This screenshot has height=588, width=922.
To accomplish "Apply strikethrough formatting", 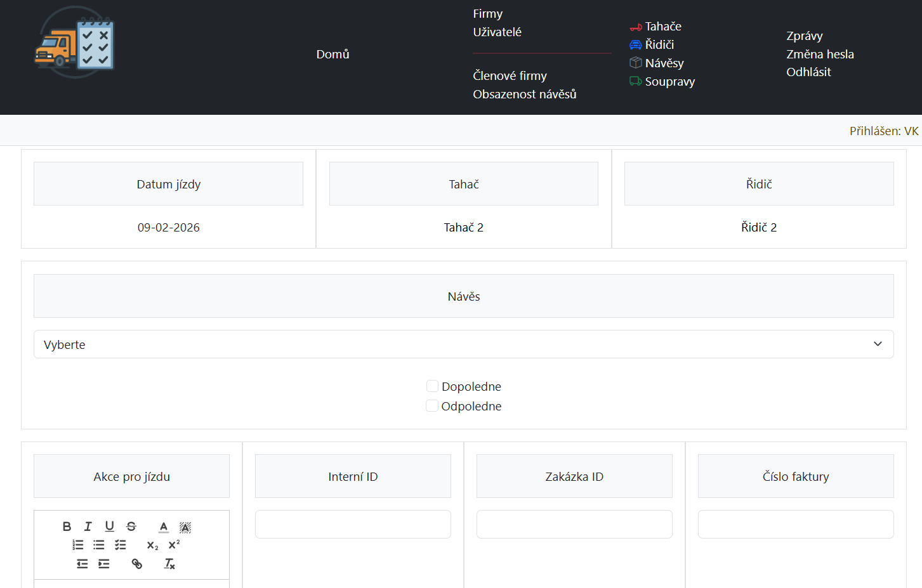I will (131, 526).
